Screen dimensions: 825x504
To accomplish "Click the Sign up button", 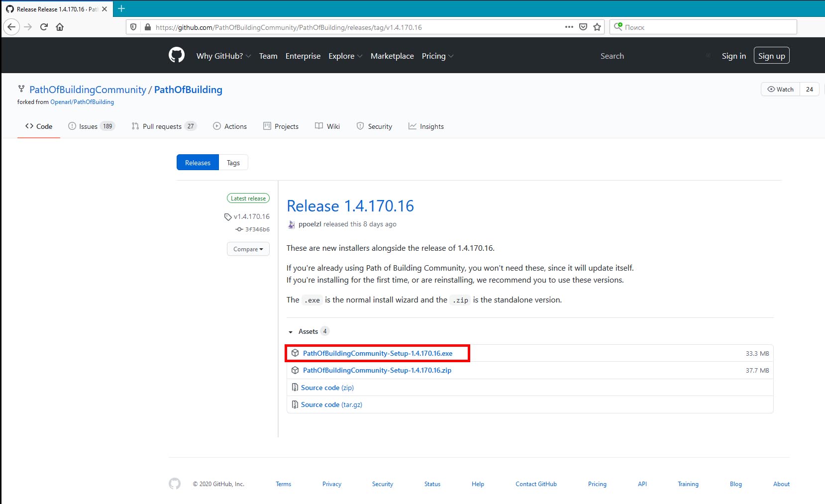I will [772, 56].
